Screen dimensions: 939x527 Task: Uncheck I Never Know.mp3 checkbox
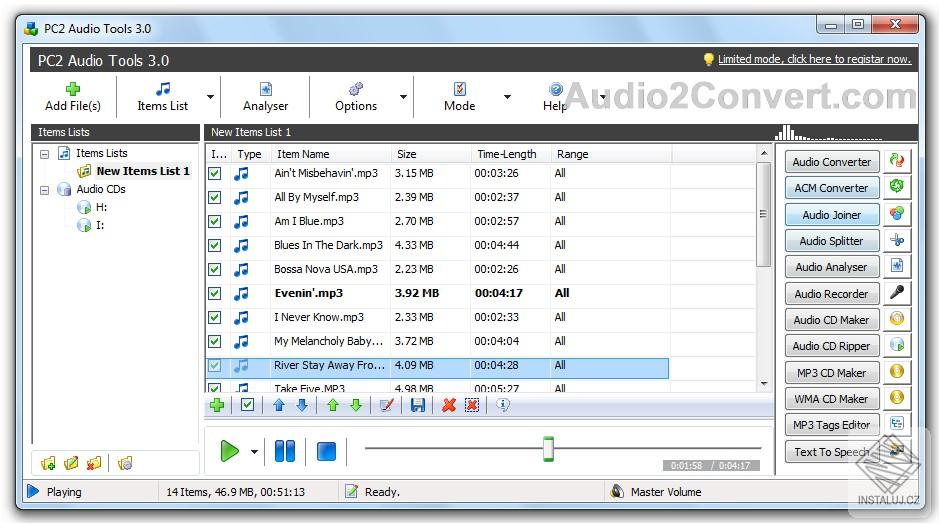[214, 317]
